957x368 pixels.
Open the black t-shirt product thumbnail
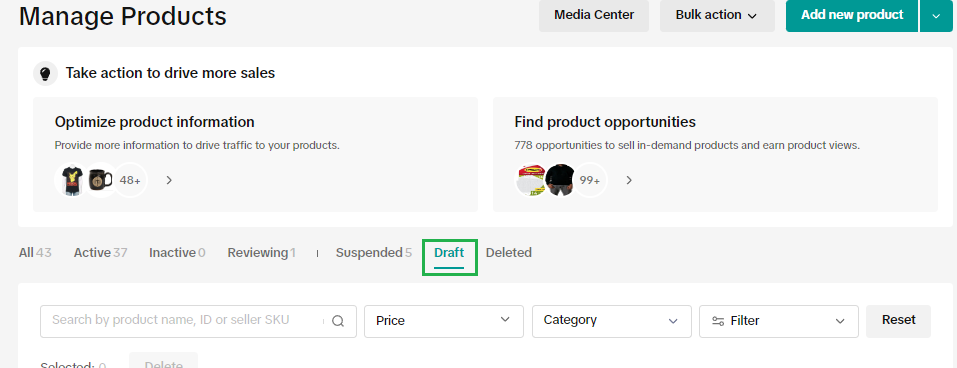(71, 180)
